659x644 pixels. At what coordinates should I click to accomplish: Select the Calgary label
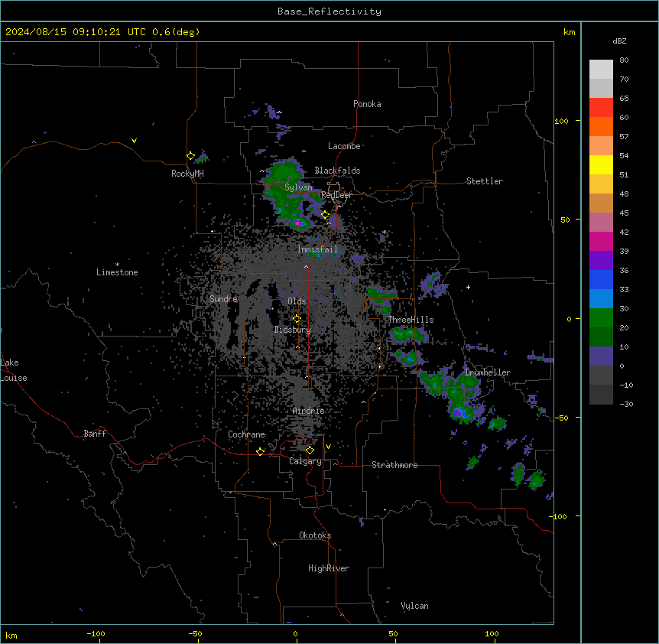pyautogui.click(x=306, y=461)
